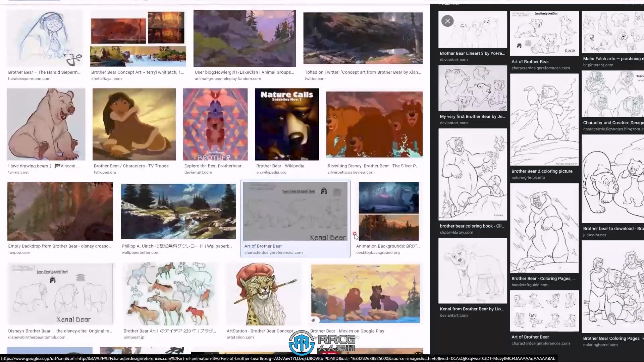644x362 pixels.
Task: Click desktopbackground.org source link
Action: tap(378, 253)
